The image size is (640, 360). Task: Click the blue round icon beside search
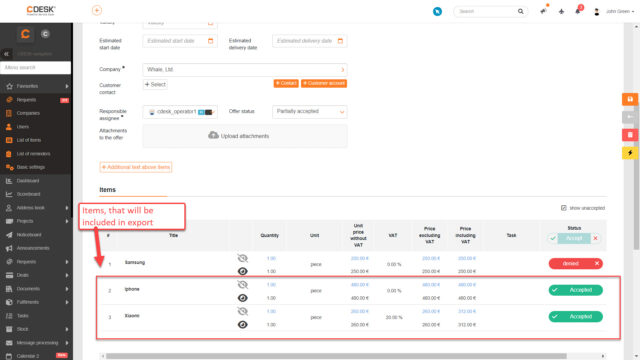437,11
